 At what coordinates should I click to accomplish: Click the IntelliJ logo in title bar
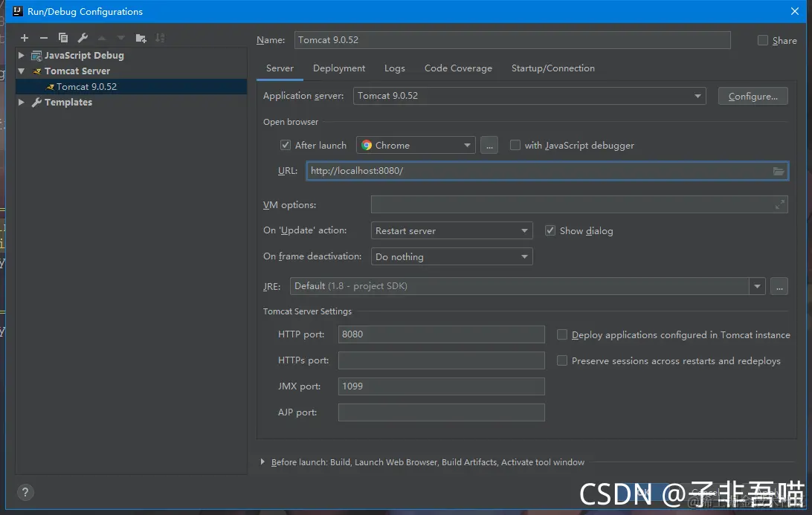[x=17, y=11]
